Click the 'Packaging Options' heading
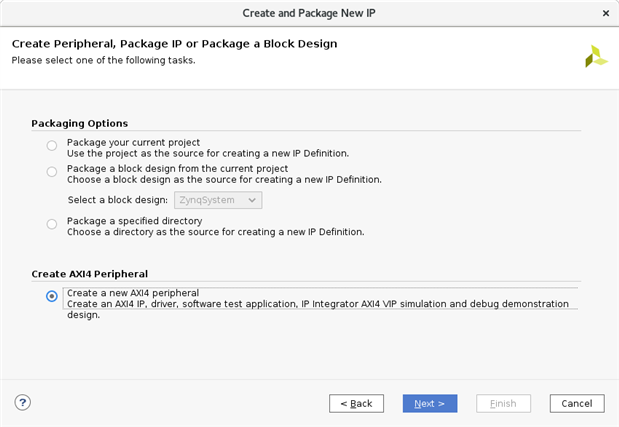The width and height of the screenshot is (619, 427). (80, 124)
